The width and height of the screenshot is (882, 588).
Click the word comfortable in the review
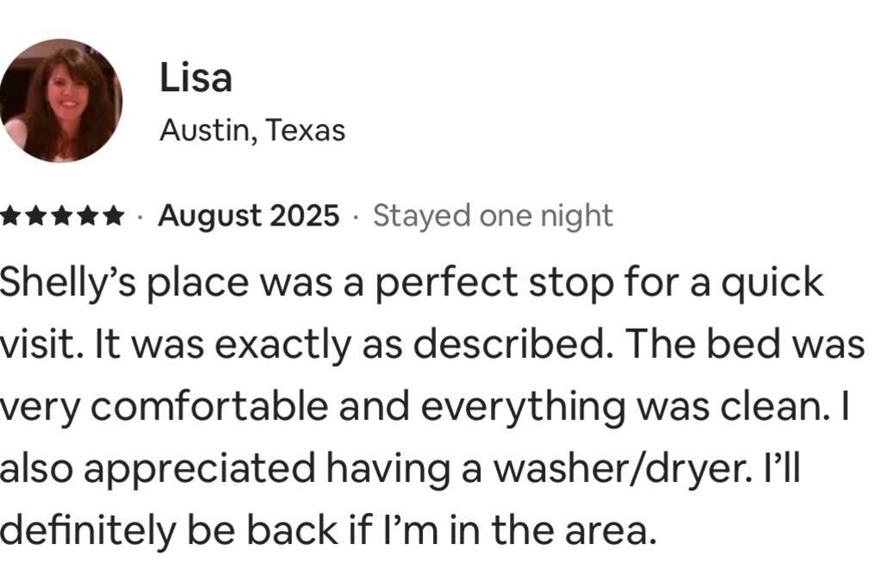click(209, 406)
